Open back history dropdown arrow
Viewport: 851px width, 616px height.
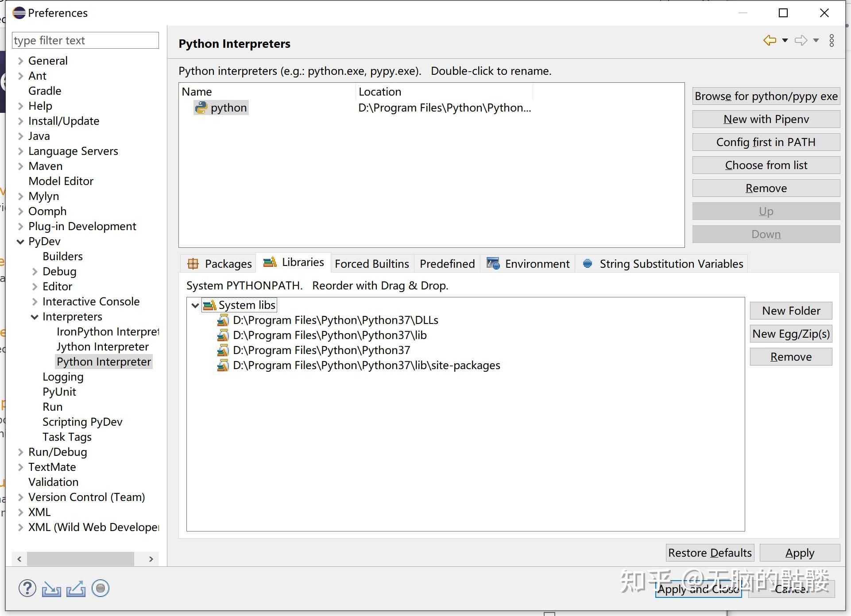pyautogui.click(x=785, y=40)
